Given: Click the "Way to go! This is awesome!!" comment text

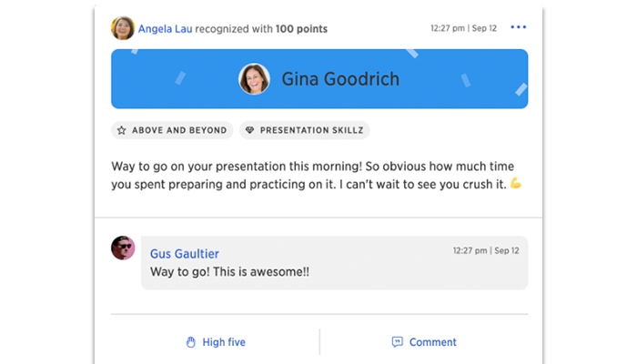Looking at the screenshot, I should click(229, 272).
